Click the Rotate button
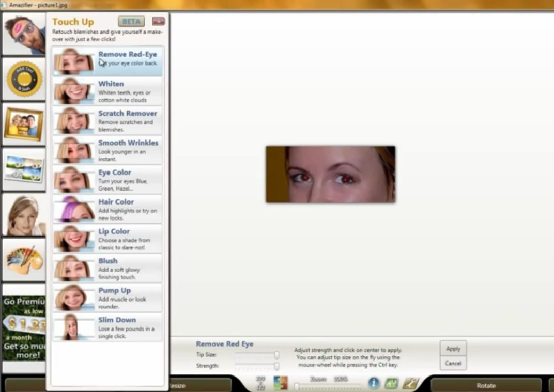Viewport: 554px width, 392px height. coord(486,386)
